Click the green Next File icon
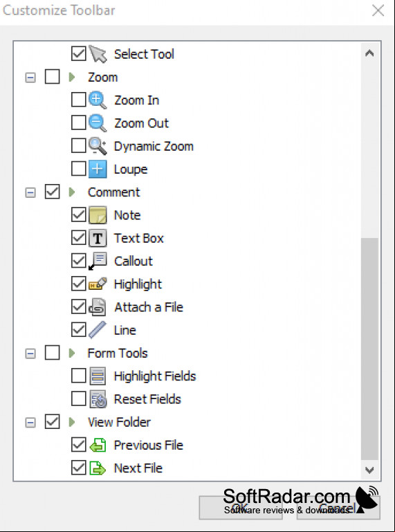This screenshot has height=532, width=395. [x=98, y=468]
